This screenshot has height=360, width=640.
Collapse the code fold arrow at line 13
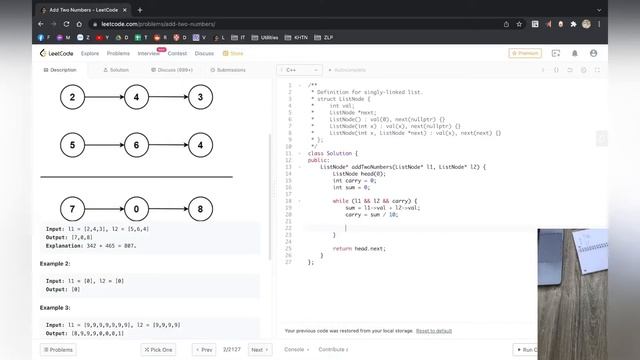(x=300, y=167)
